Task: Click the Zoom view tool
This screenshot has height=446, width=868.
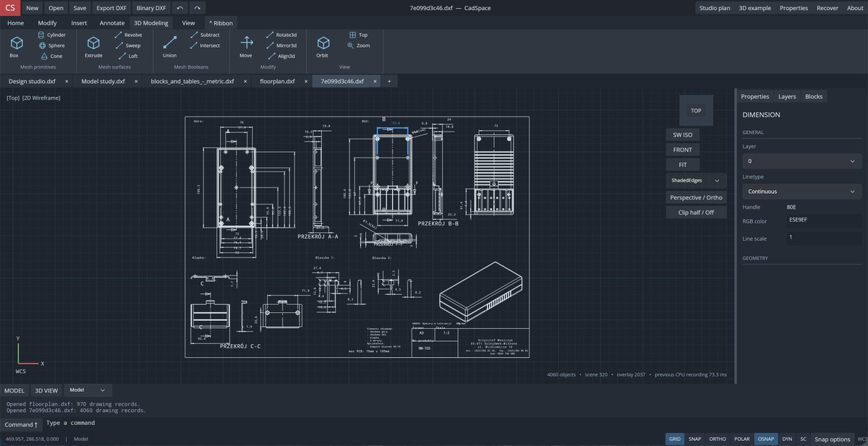Action: coord(359,46)
